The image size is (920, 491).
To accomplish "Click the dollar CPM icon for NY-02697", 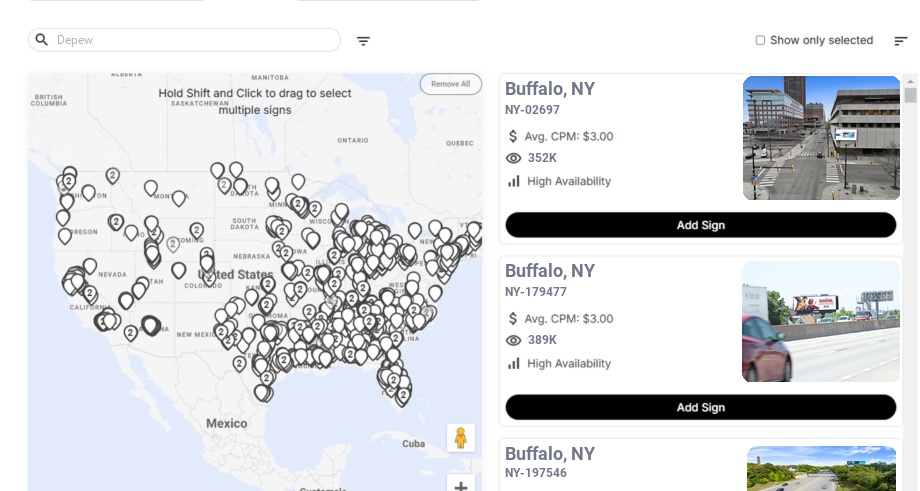I will coord(514,136).
